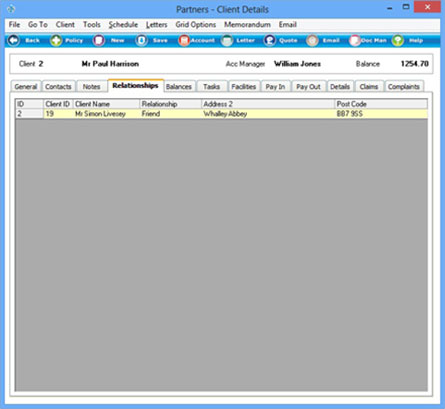Open the Grid Options menu
Image resolution: width=445 pixels, height=409 pixels.
tap(196, 25)
